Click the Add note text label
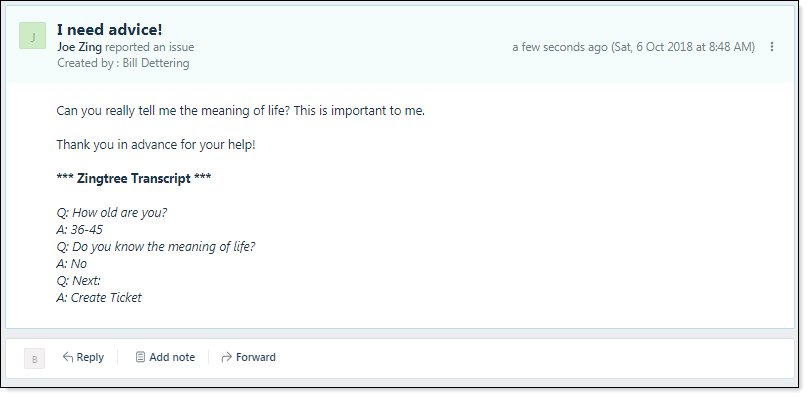 click(172, 357)
